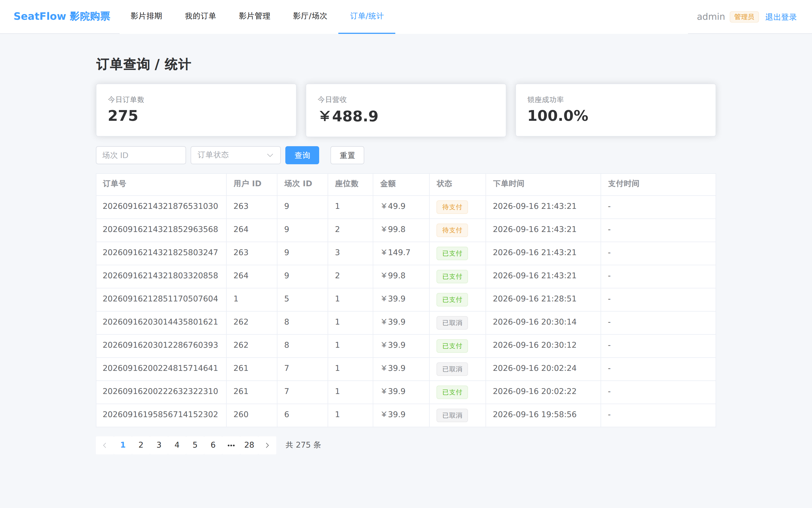The height and width of the screenshot is (508, 812).
Task: Click the 查询 button
Action: [302, 155]
